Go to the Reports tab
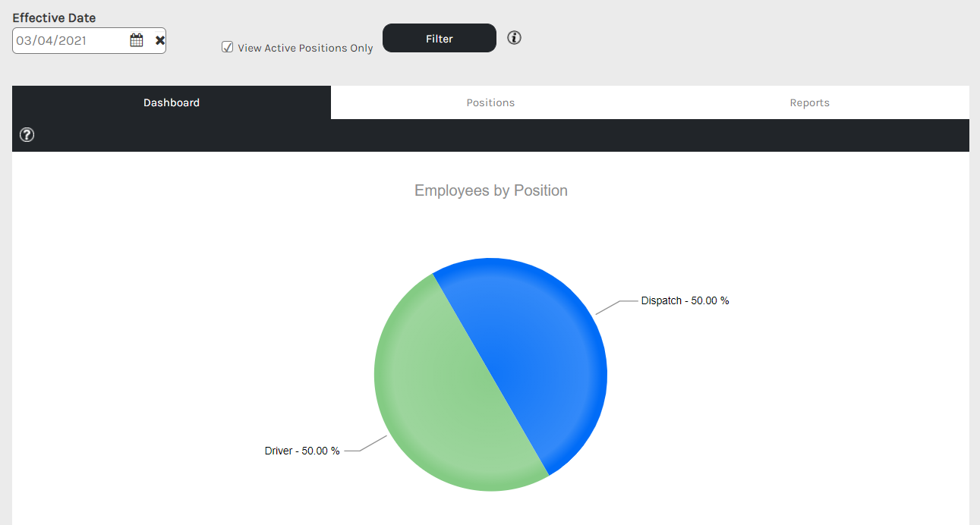The height and width of the screenshot is (525, 980). pyautogui.click(x=809, y=102)
